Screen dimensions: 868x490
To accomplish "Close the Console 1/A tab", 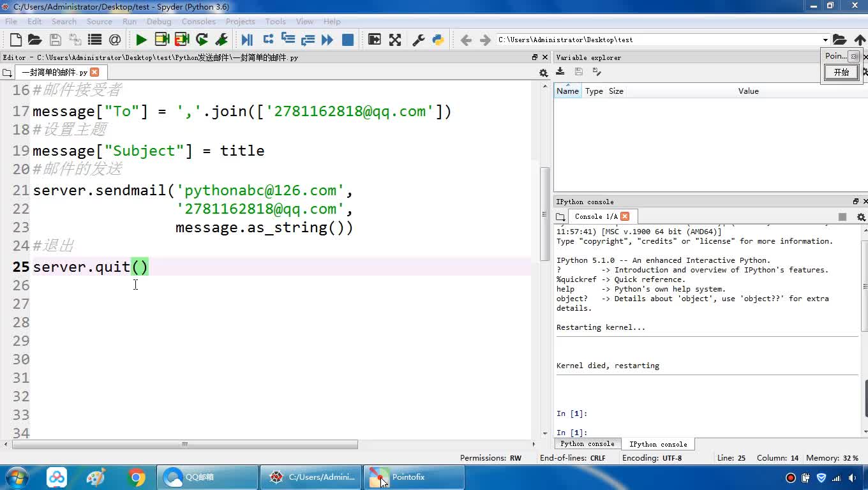I will 625,216.
